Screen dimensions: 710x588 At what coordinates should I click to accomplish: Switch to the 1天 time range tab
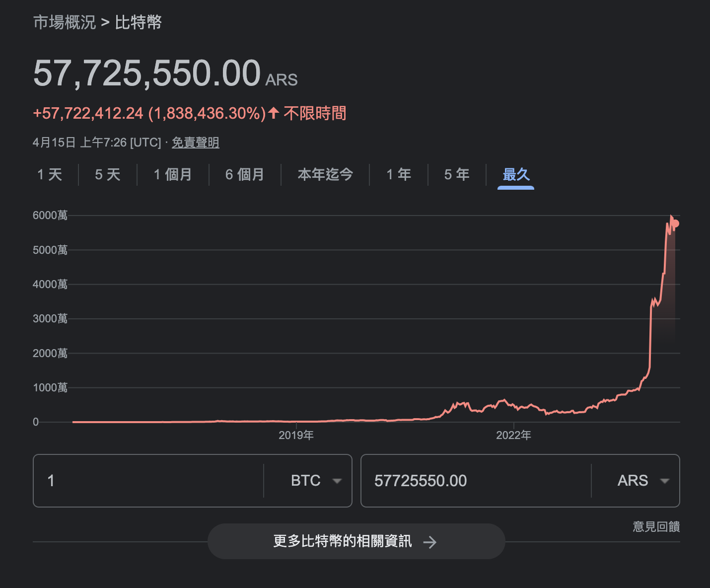[50, 175]
